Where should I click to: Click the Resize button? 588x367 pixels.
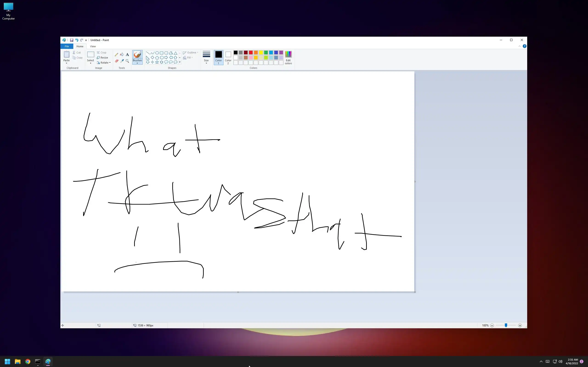tap(102, 58)
